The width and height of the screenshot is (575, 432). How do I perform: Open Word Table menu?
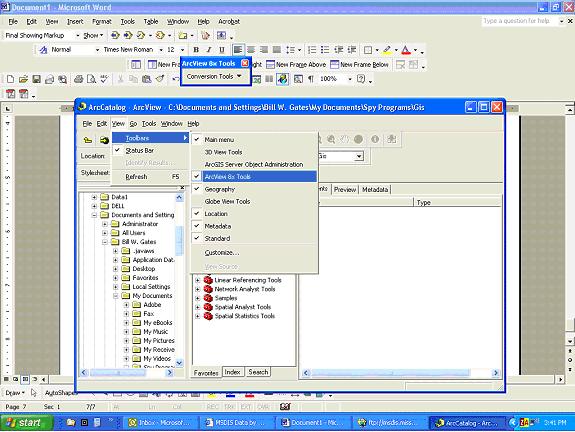151,22
